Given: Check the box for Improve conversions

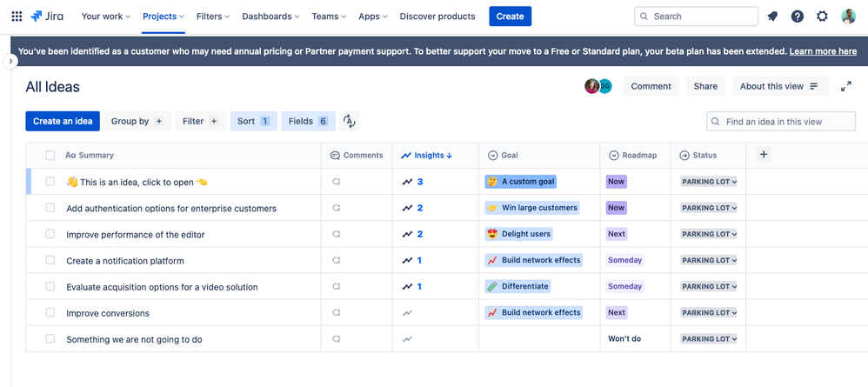Looking at the screenshot, I should coord(50,312).
